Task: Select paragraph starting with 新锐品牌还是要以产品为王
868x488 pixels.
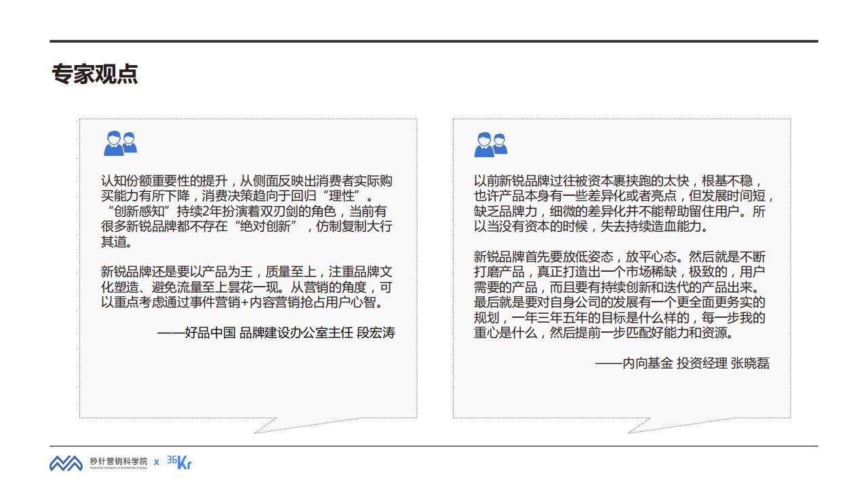Action: tap(246, 287)
